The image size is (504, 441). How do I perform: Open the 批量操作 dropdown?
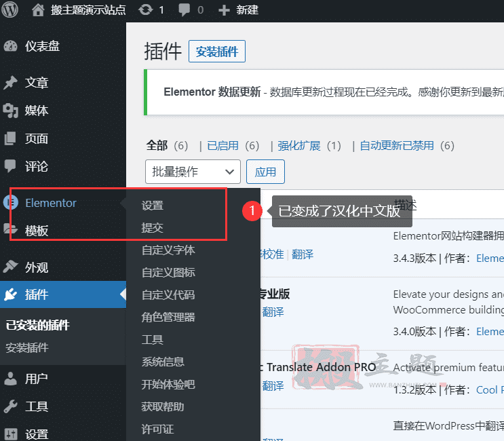193,172
